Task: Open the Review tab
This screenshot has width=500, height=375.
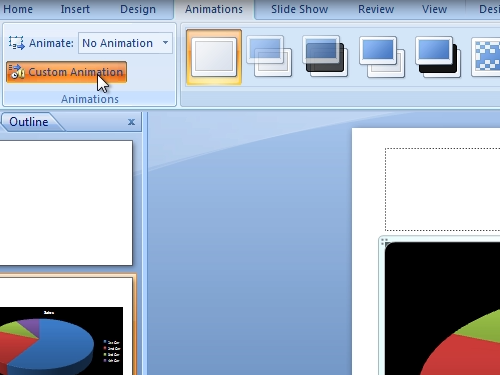Action: click(376, 9)
